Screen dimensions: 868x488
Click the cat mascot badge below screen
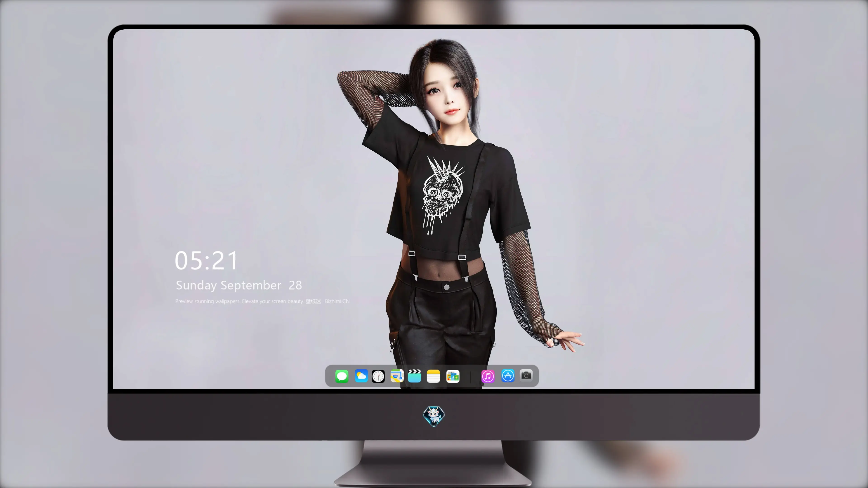point(434,416)
